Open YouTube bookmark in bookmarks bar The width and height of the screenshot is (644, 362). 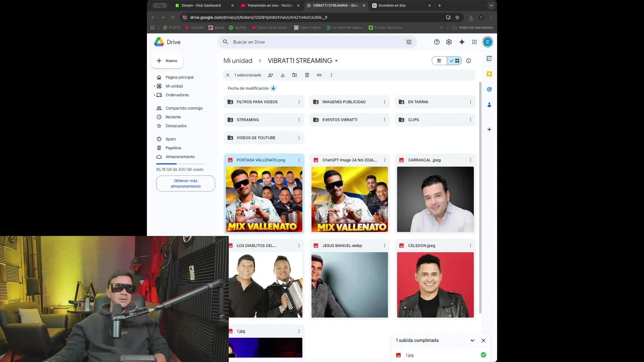[194, 28]
